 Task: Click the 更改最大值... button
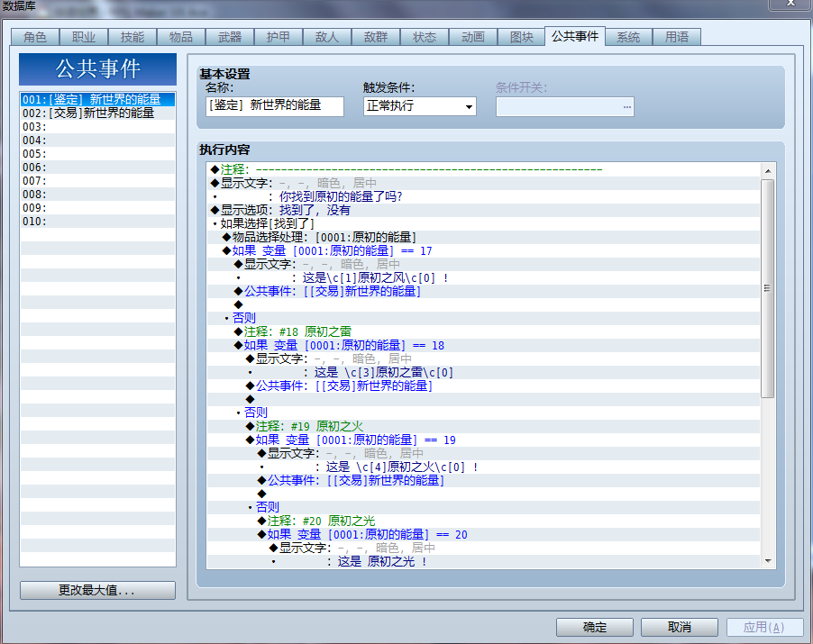(x=97, y=590)
